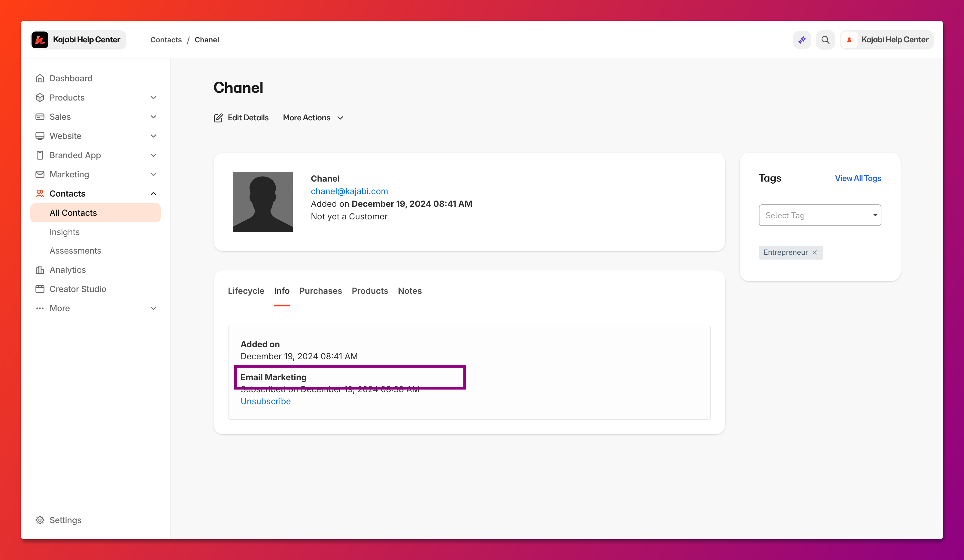The height and width of the screenshot is (560, 964).
Task: Open search with the magnifier icon
Action: click(x=825, y=40)
